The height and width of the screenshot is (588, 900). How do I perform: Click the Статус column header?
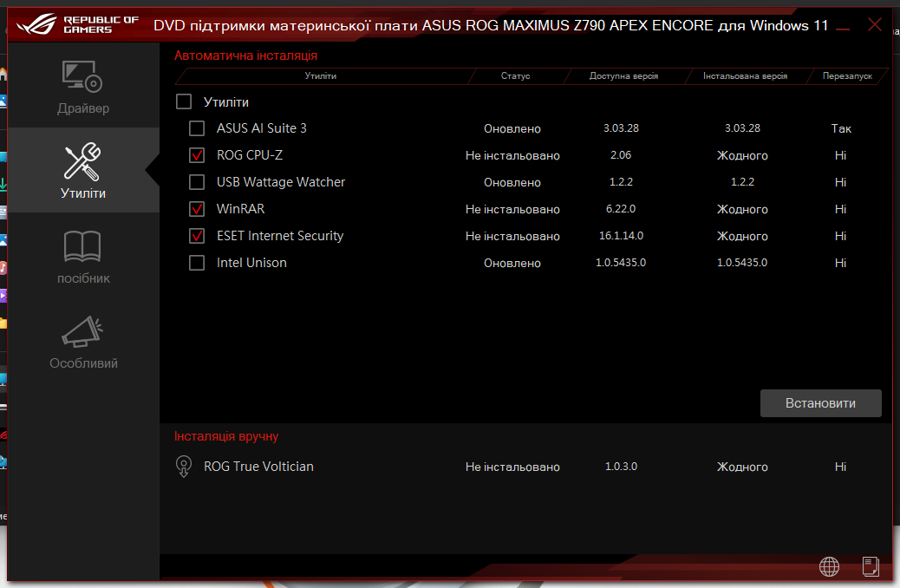point(515,75)
